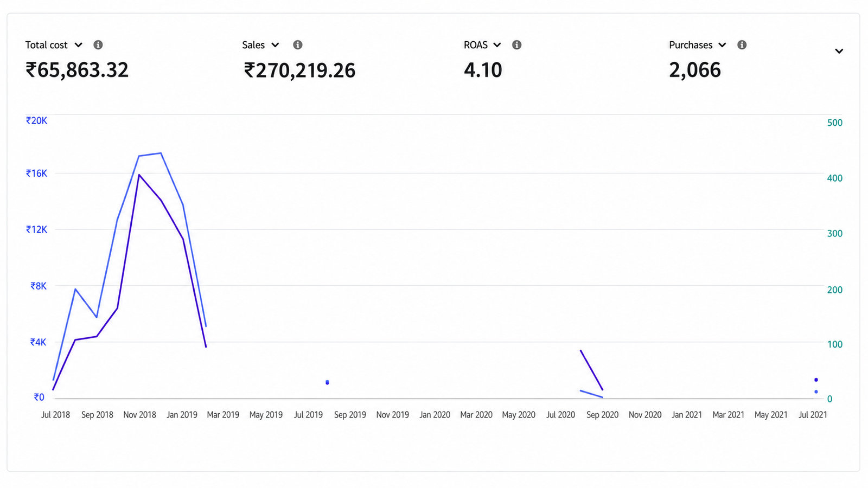Viewport: 868px width, 488px height.
Task: Click the 4.10 ROAS value
Action: click(x=483, y=70)
